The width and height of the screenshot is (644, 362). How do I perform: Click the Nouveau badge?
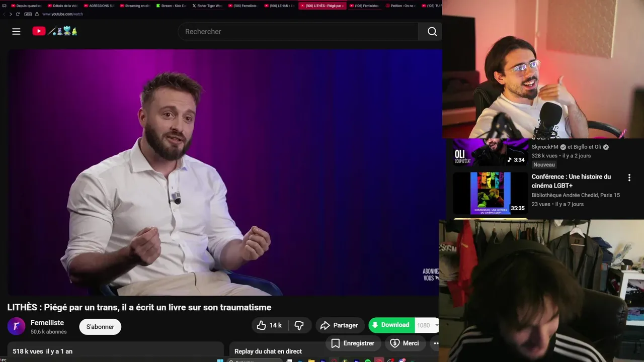point(544,165)
